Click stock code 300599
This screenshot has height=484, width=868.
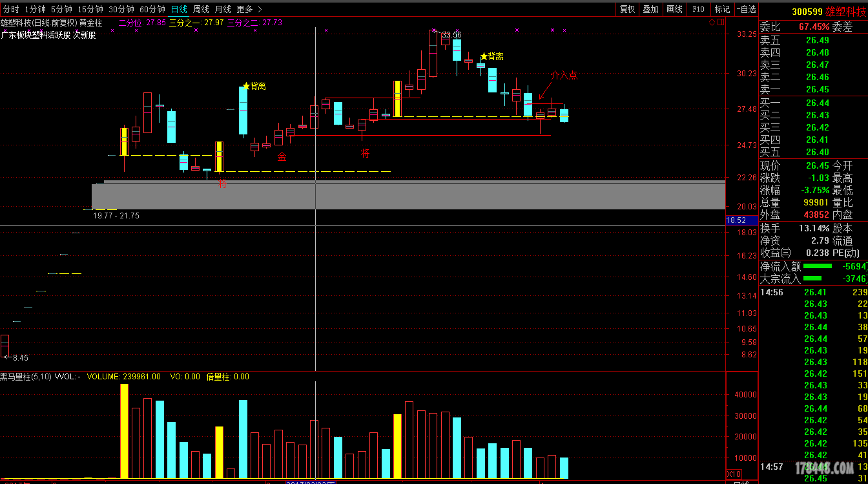(807, 12)
